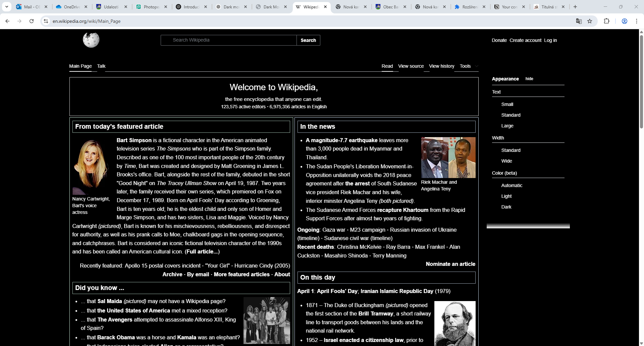644x346 pixels.
Task: Select Large text size option
Action: (507, 126)
